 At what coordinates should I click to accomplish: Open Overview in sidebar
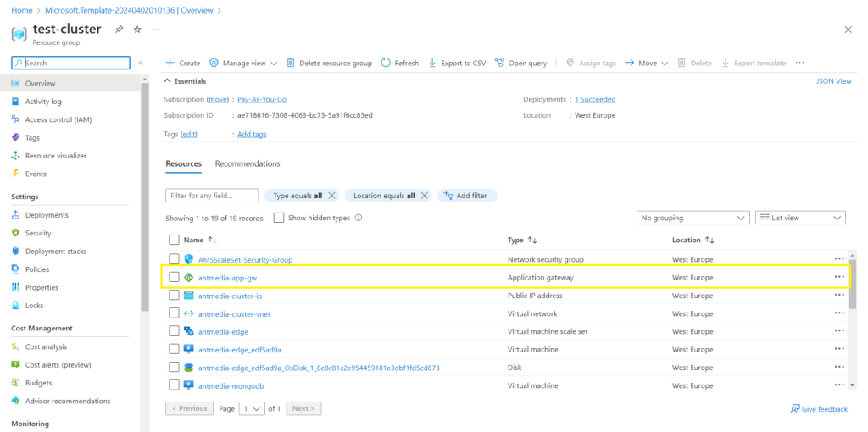coord(40,84)
